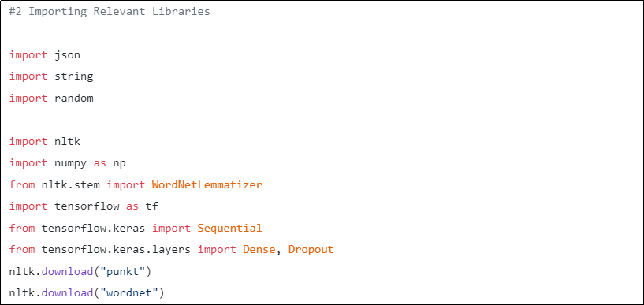Click download in the punkt line

pyautogui.click(x=67, y=271)
